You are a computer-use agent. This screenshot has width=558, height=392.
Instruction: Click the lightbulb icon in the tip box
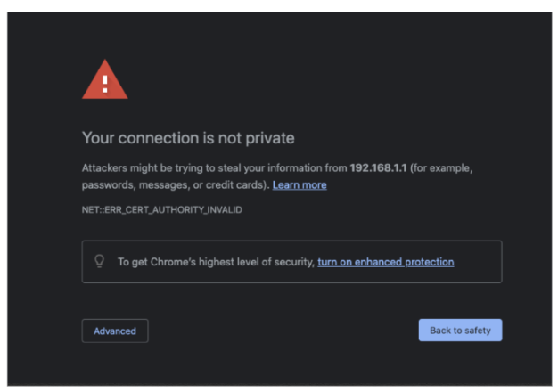coord(100,262)
